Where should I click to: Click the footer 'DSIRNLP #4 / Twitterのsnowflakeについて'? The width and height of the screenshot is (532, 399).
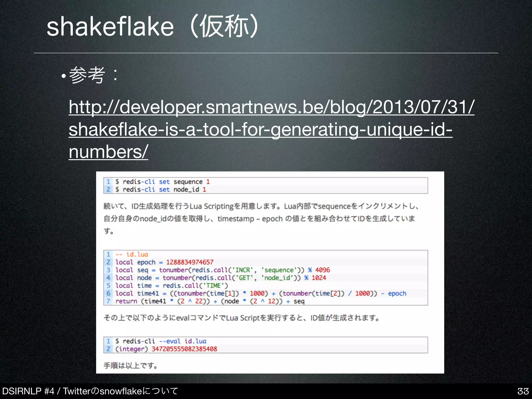[90, 391]
